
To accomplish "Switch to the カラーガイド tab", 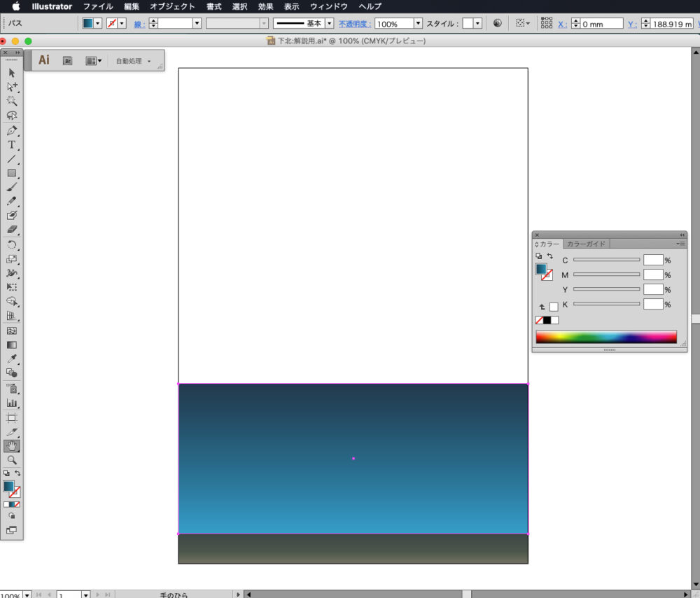I will point(586,244).
